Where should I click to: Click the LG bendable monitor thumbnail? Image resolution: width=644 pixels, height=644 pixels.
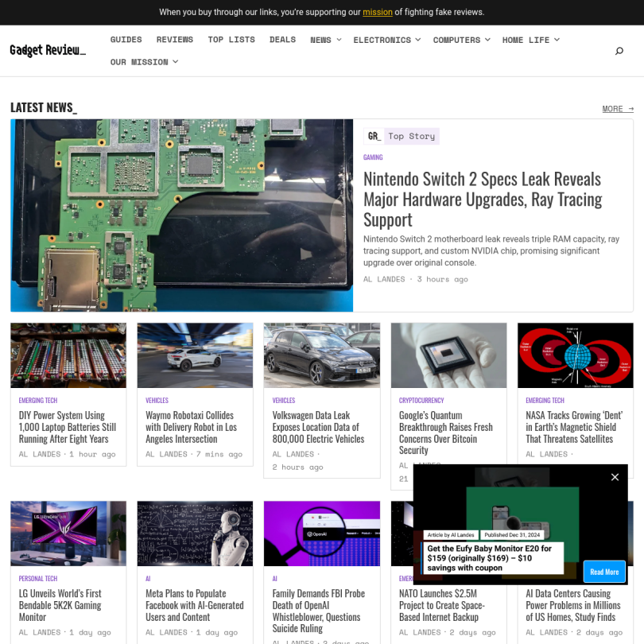tap(68, 533)
